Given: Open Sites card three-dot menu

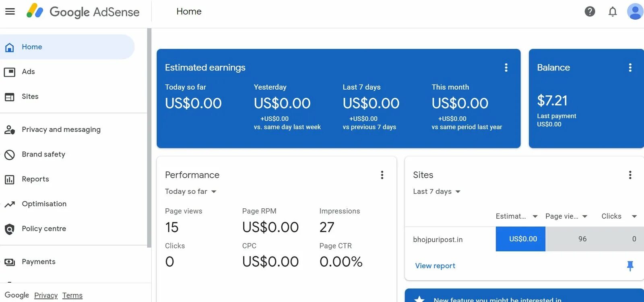Looking at the screenshot, I should (630, 175).
